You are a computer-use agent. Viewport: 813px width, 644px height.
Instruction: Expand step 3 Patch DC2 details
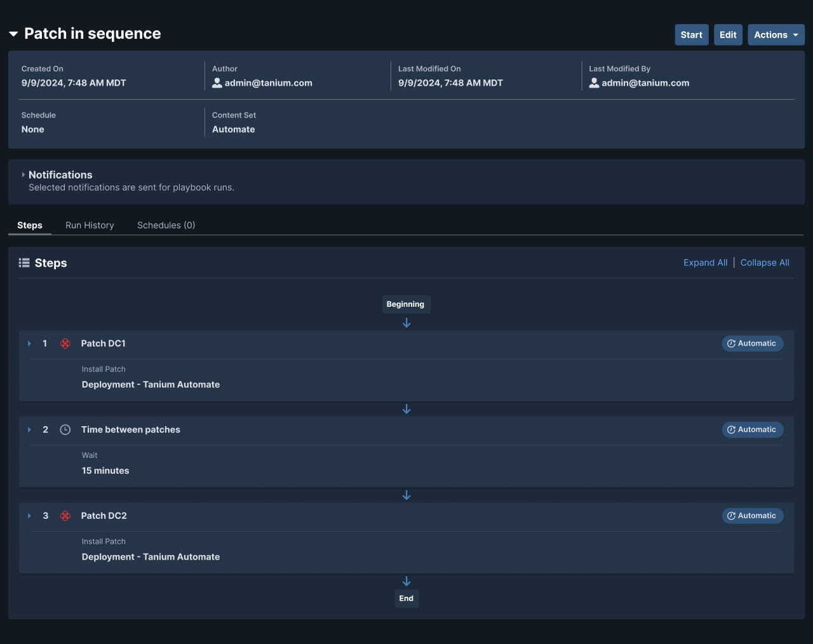point(29,516)
